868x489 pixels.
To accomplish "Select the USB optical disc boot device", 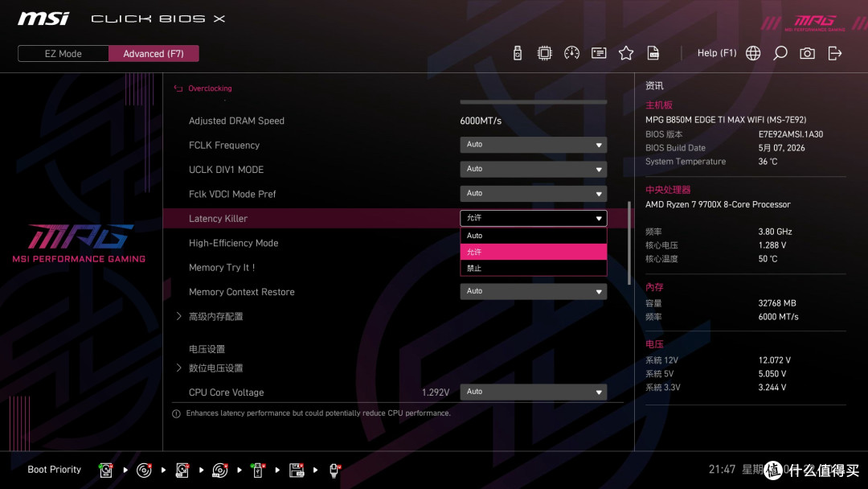I will click(x=219, y=471).
